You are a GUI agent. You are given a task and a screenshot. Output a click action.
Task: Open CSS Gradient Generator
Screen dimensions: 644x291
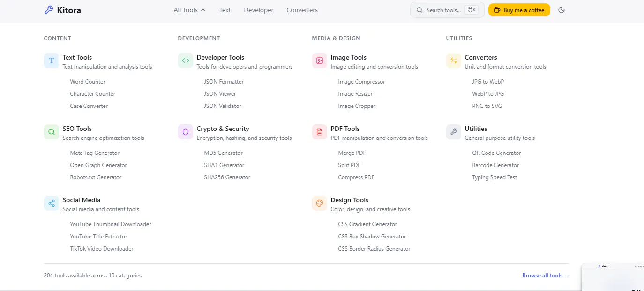coord(367,224)
